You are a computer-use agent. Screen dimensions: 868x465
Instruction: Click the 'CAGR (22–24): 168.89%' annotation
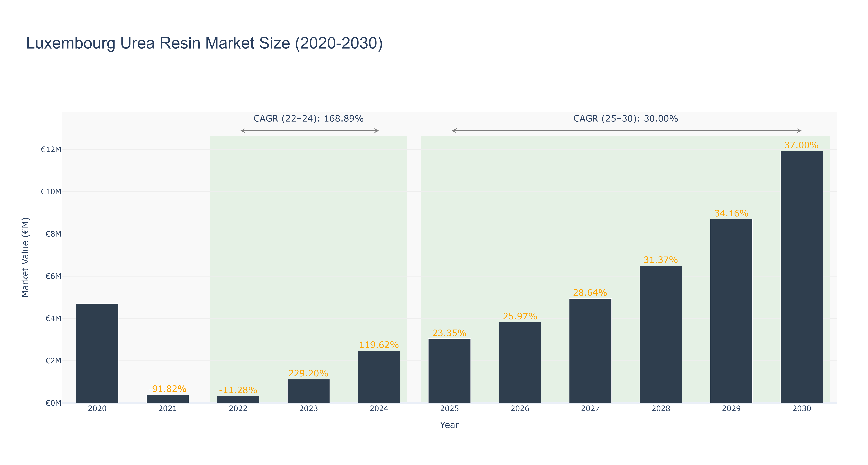click(308, 119)
